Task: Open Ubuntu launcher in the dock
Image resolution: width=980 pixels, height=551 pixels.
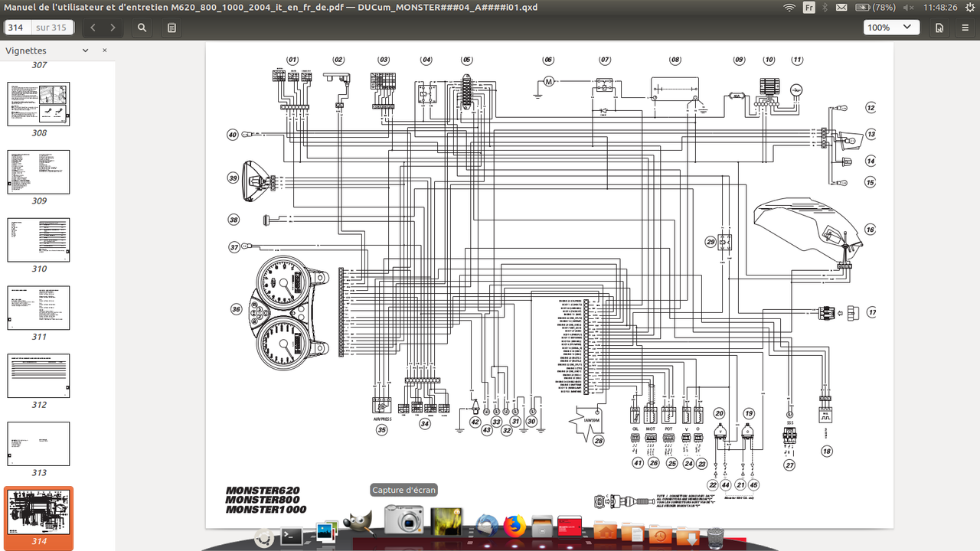Action: 265,537
